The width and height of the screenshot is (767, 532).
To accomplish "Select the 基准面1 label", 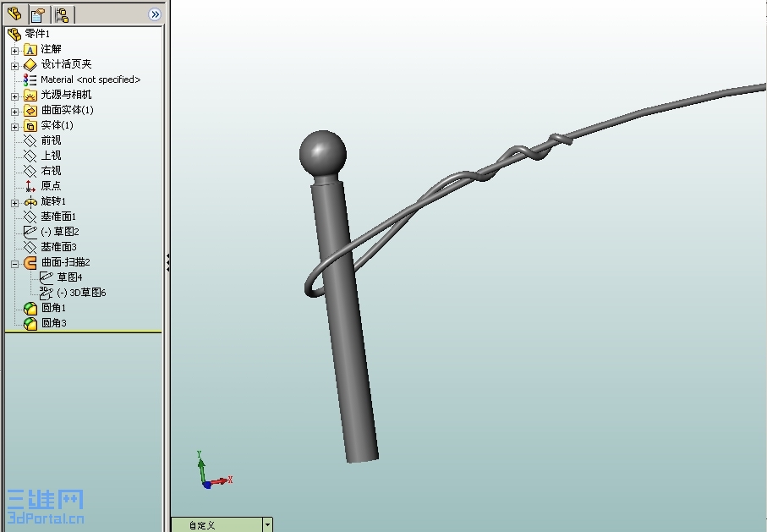I will click(x=58, y=217).
